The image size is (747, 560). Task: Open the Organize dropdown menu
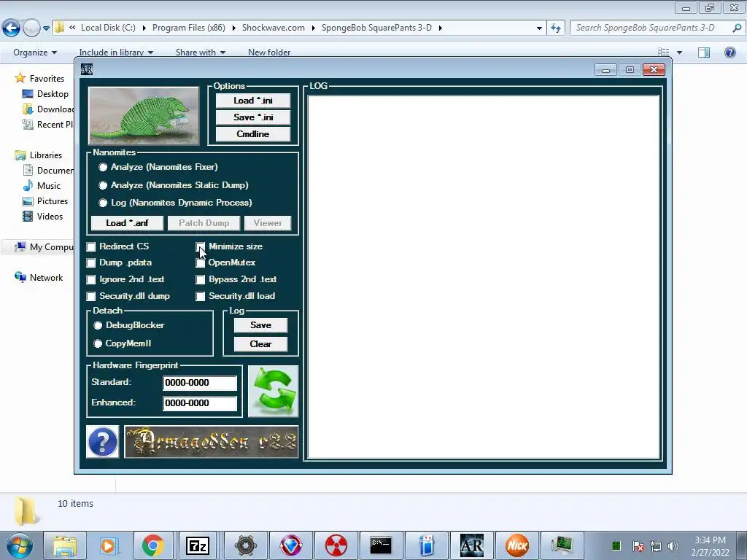pos(35,52)
